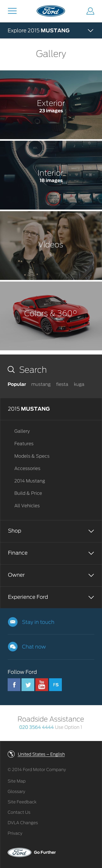
Task: Open Ford's Facebook page icon
Action: [14, 684]
